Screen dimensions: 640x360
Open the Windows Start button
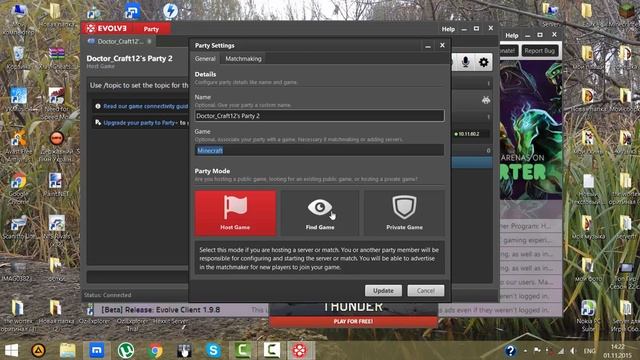11,351
